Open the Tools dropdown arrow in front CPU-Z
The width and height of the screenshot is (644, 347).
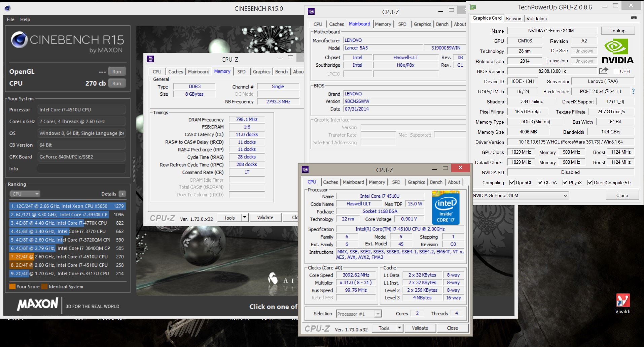pos(399,328)
